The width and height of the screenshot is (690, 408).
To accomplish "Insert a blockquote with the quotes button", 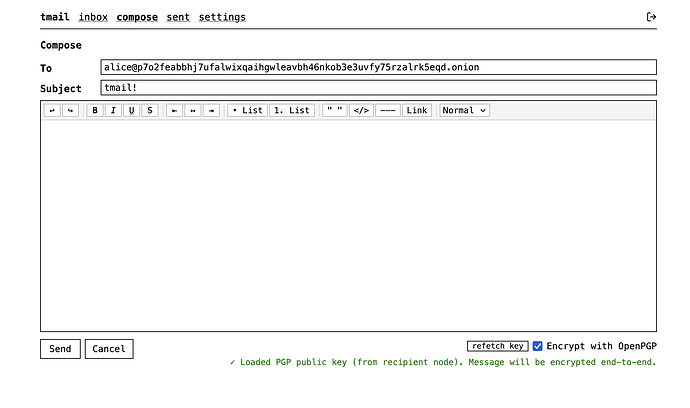I will [335, 110].
